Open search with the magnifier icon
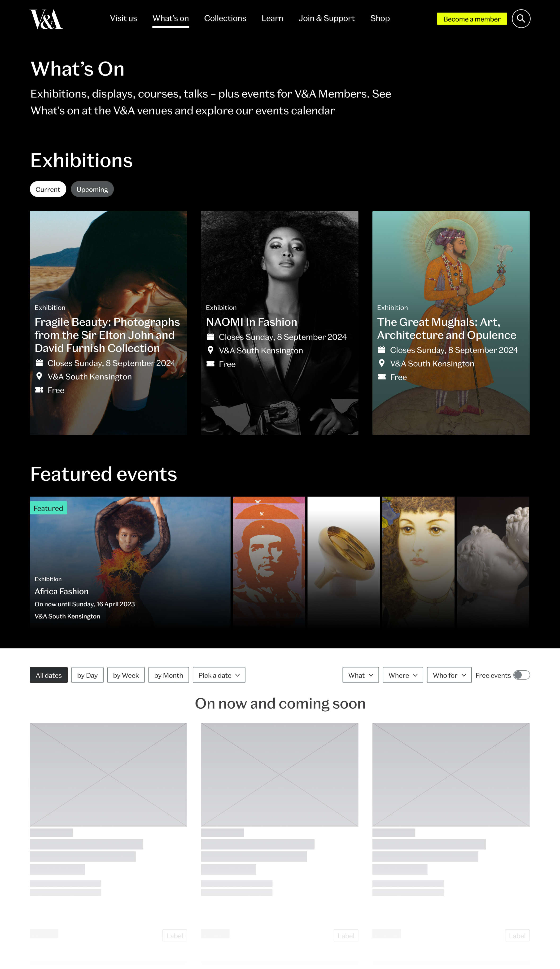This screenshot has width=560, height=969. tap(521, 18)
